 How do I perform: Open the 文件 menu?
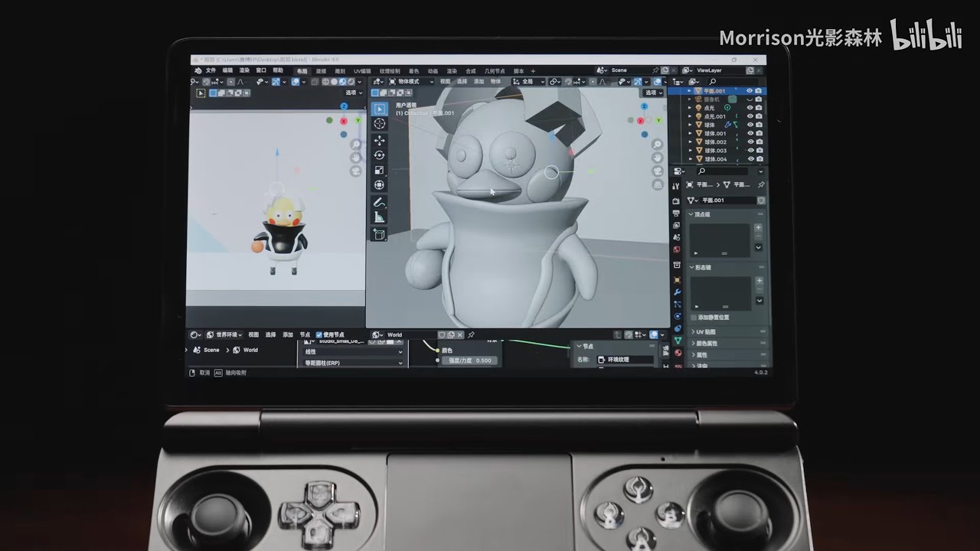211,70
